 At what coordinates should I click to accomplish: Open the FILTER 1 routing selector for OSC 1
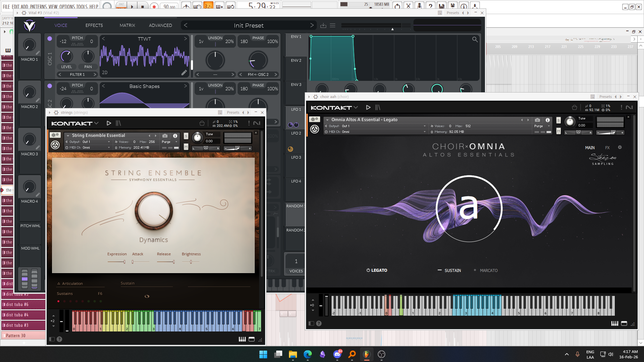click(77, 74)
